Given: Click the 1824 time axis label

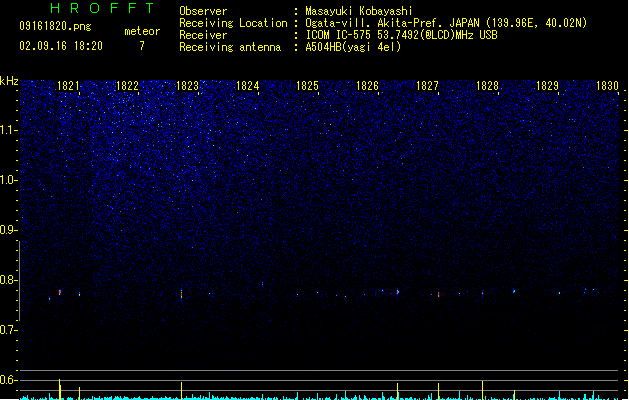Looking at the screenshot, I should 248,86.
